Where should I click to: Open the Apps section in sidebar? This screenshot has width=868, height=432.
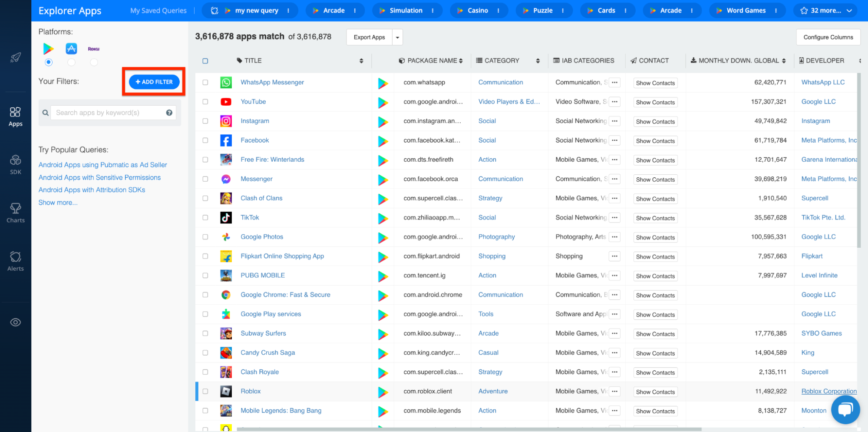[16, 117]
